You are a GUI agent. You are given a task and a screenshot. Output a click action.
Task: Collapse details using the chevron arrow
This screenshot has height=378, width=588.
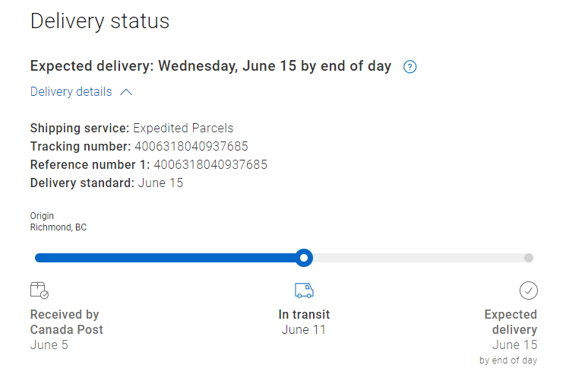coord(126,92)
